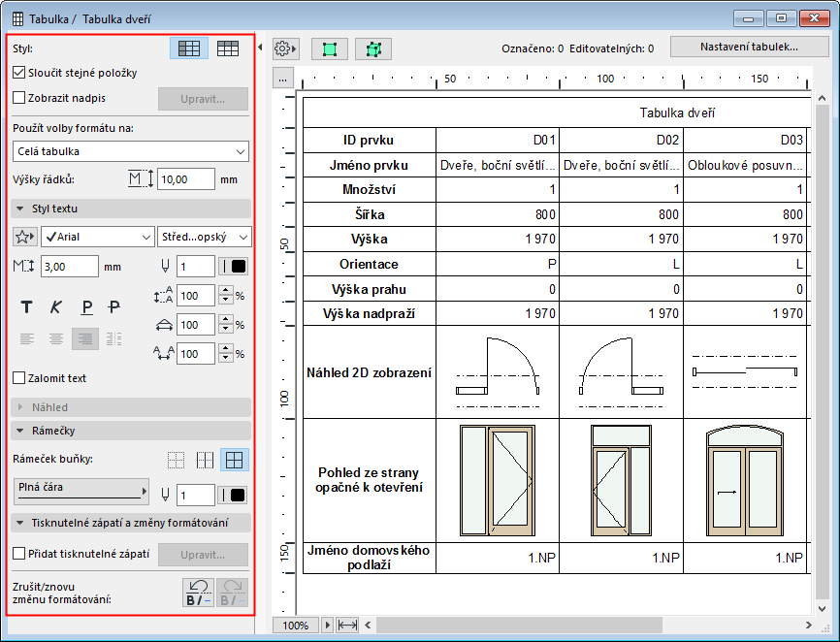Open the Plná čára line type menu
Image resolution: width=840 pixels, height=642 pixels.
click(x=82, y=489)
